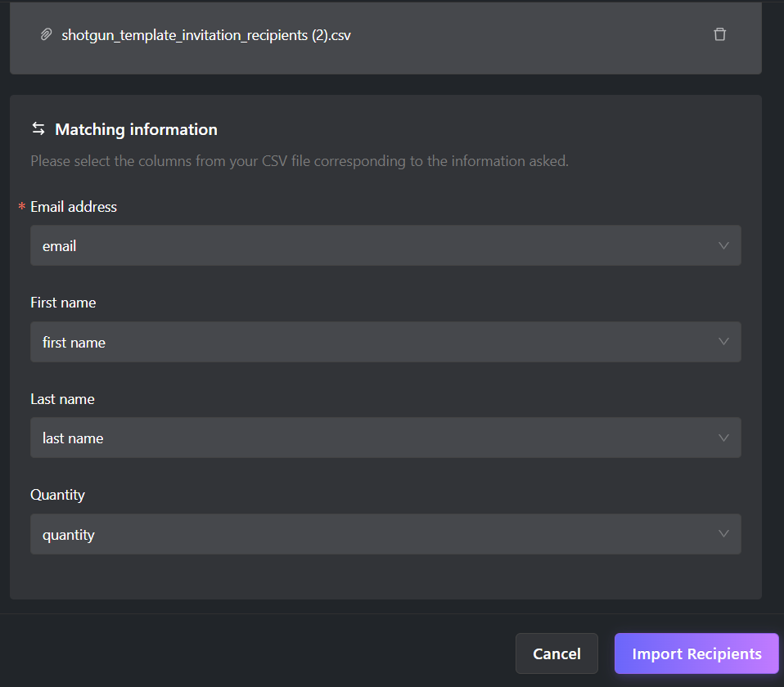Click the 'quantity' selection field

click(x=385, y=534)
